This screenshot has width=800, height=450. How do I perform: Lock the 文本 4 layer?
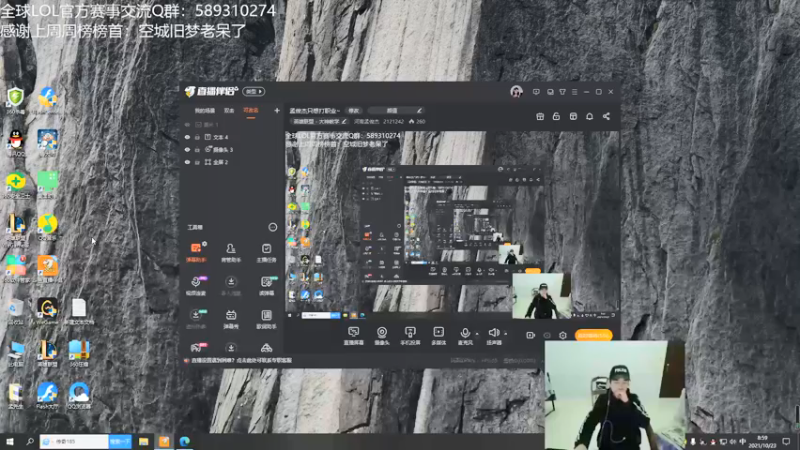tap(197, 137)
